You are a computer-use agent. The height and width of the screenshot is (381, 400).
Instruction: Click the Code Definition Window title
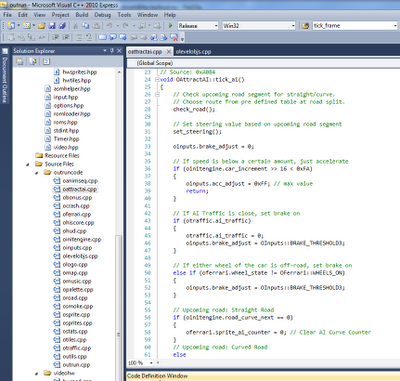click(x=157, y=376)
